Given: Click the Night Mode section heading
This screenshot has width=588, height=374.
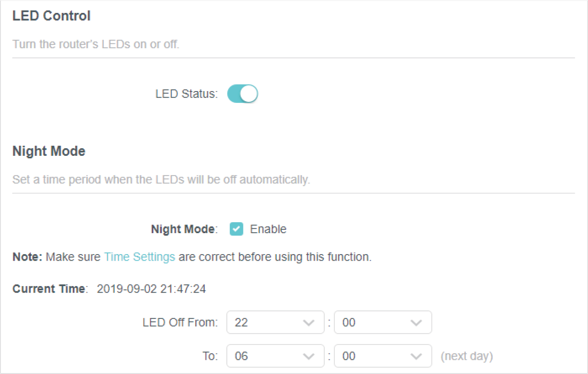Looking at the screenshot, I should point(49,151).
